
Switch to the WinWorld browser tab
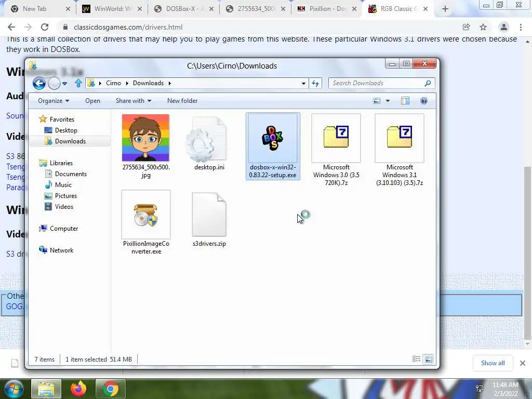coord(112,9)
